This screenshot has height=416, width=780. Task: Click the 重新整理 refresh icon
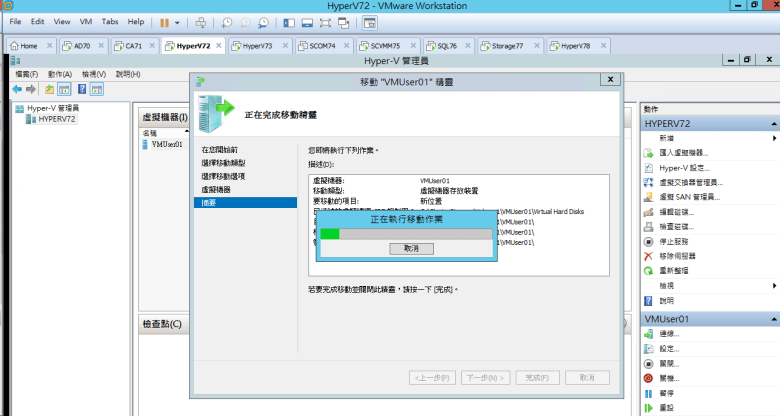(648, 271)
